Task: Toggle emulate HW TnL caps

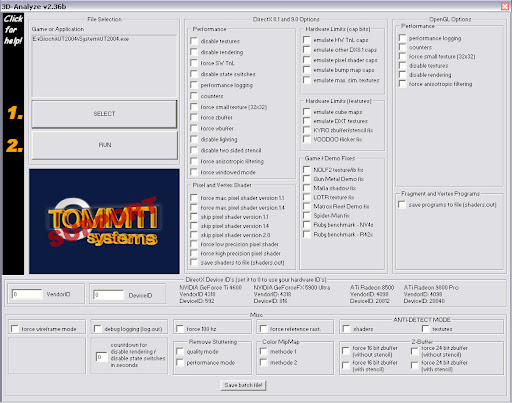Action: coord(307,40)
